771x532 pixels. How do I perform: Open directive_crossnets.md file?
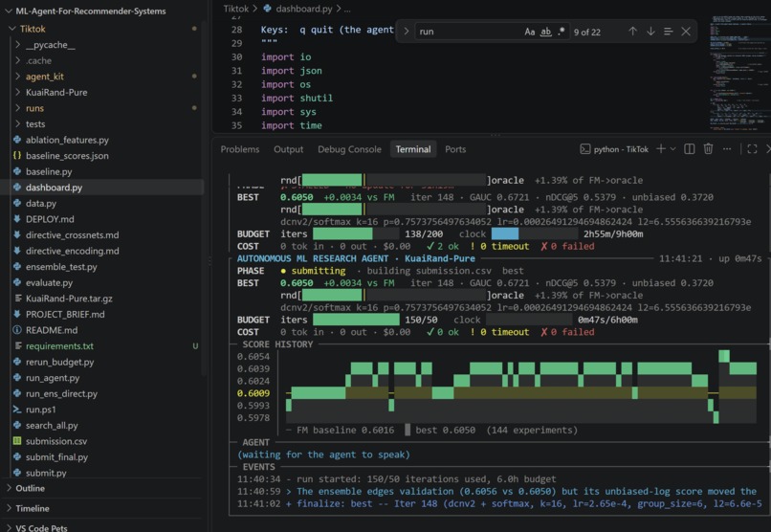72,234
